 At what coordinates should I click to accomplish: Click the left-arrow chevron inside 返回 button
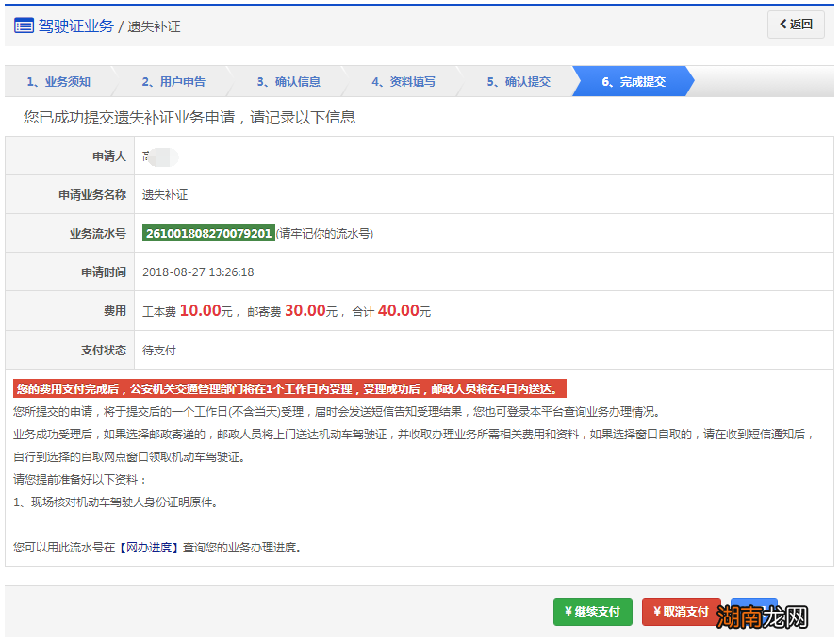click(784, 25)
